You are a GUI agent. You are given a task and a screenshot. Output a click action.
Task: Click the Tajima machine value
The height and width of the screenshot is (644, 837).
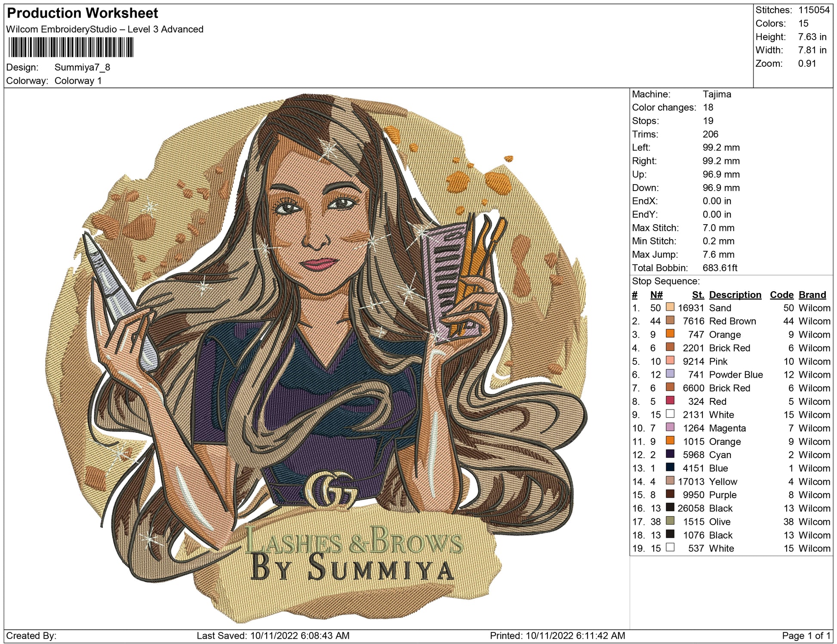pyautogui.click(x=717, y=94)
